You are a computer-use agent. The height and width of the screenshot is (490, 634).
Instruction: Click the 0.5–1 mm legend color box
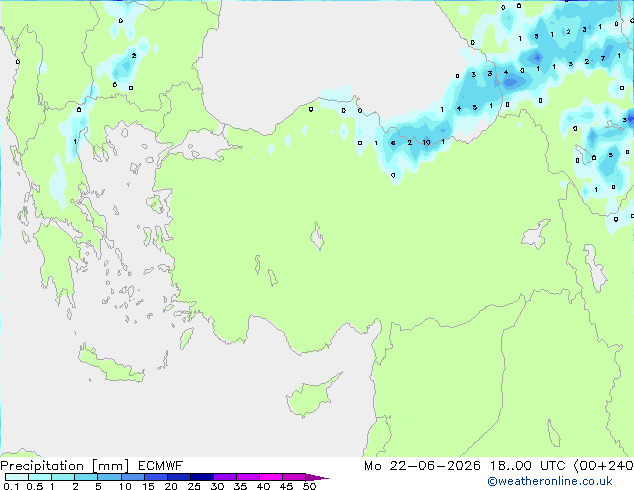click(x=40, y=477)
